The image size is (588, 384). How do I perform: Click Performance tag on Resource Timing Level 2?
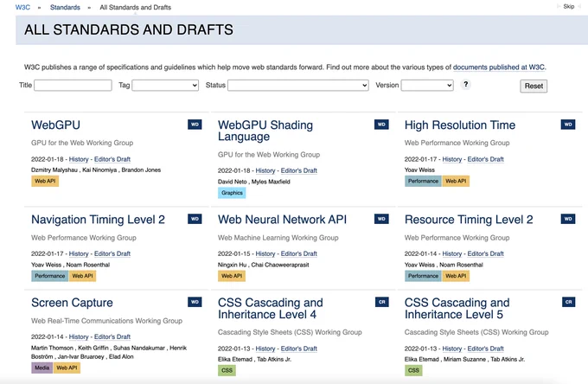(423, 276)
